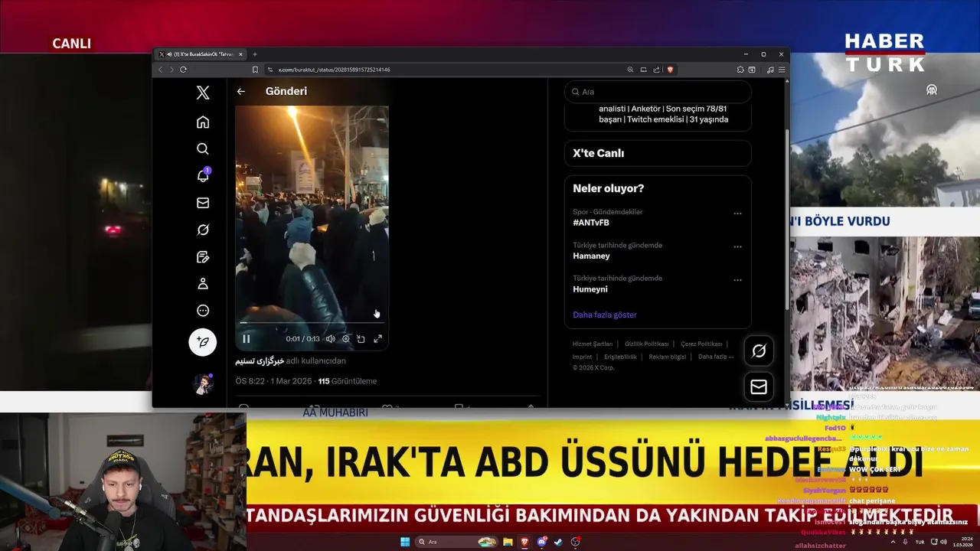Open Discord from the taskbar

click(542, 542)
